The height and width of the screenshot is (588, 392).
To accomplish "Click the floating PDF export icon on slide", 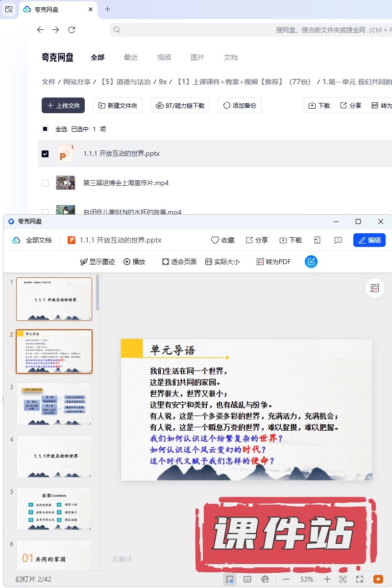I will [x=375, y=288].
